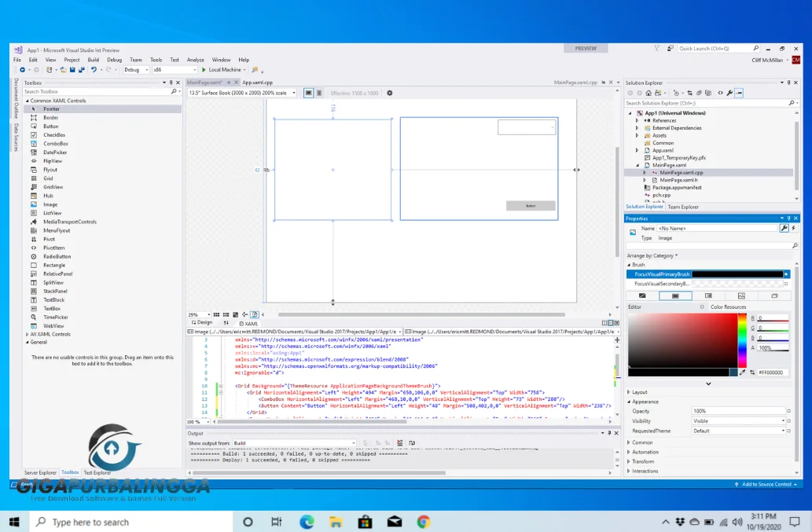Select the solid color brush tab icon
The height and width of the screenshot is (532, 812).
click(x=675, y=296)
